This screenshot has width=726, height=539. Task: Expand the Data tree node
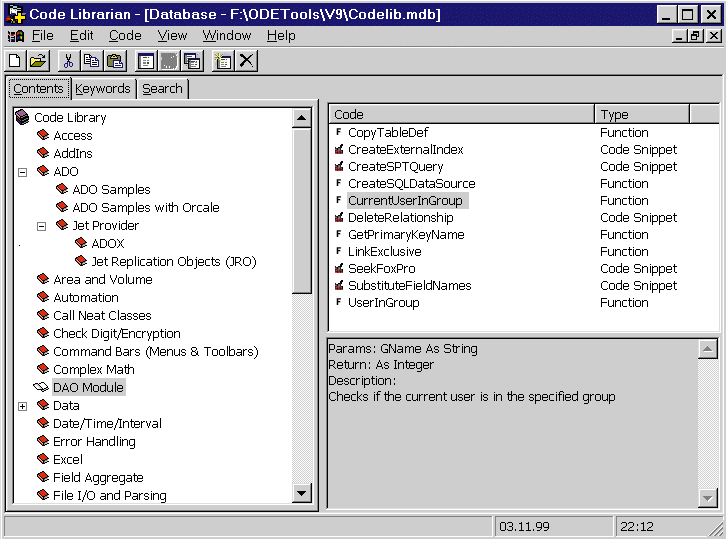click(22, 406)
